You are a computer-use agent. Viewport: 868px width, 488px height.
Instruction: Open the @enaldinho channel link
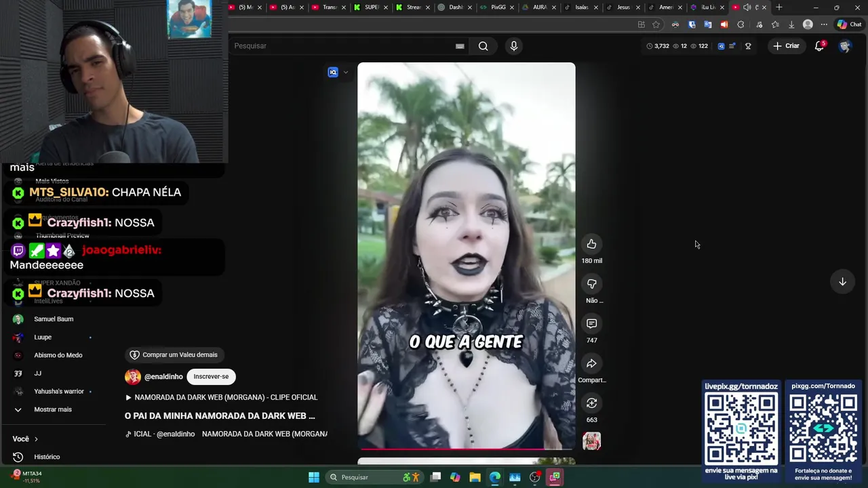point(163,377)
